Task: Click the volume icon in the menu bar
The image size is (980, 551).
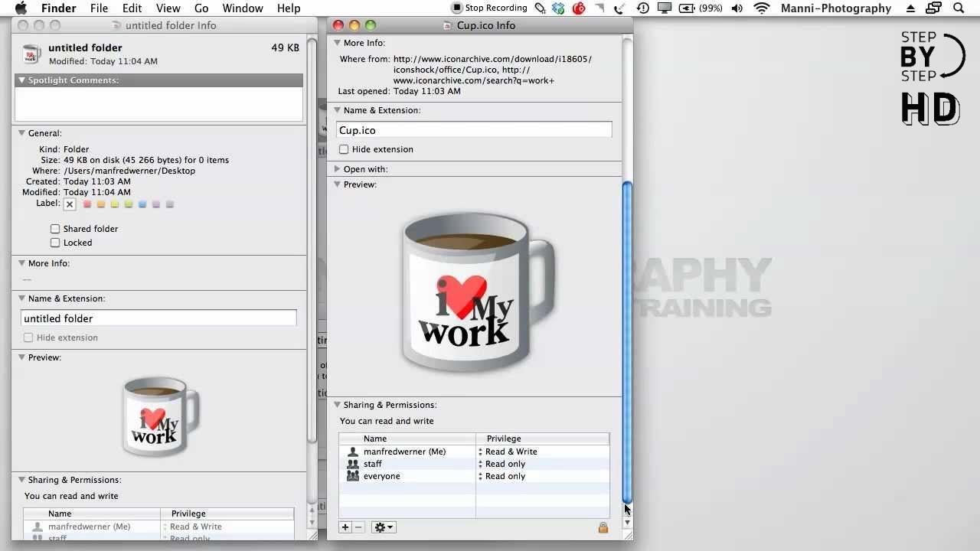Action: [x=737, y=8]
